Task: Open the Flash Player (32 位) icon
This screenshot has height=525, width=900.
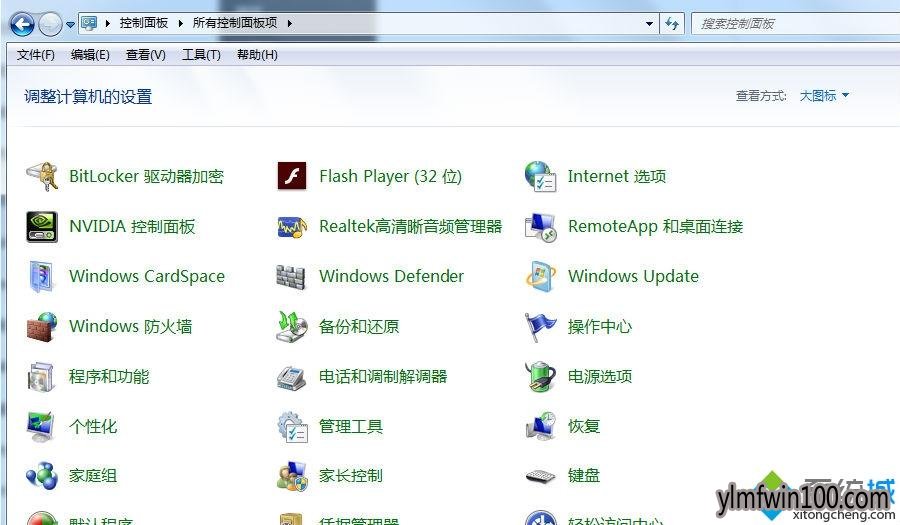Action: click(x=292, y=176)
